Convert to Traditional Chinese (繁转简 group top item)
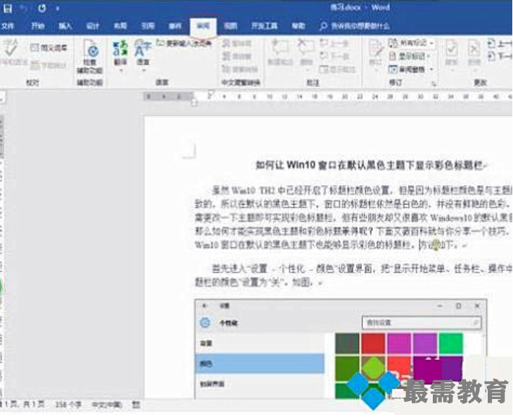This screenshot has width=513, height=420. tap(236, 43)
